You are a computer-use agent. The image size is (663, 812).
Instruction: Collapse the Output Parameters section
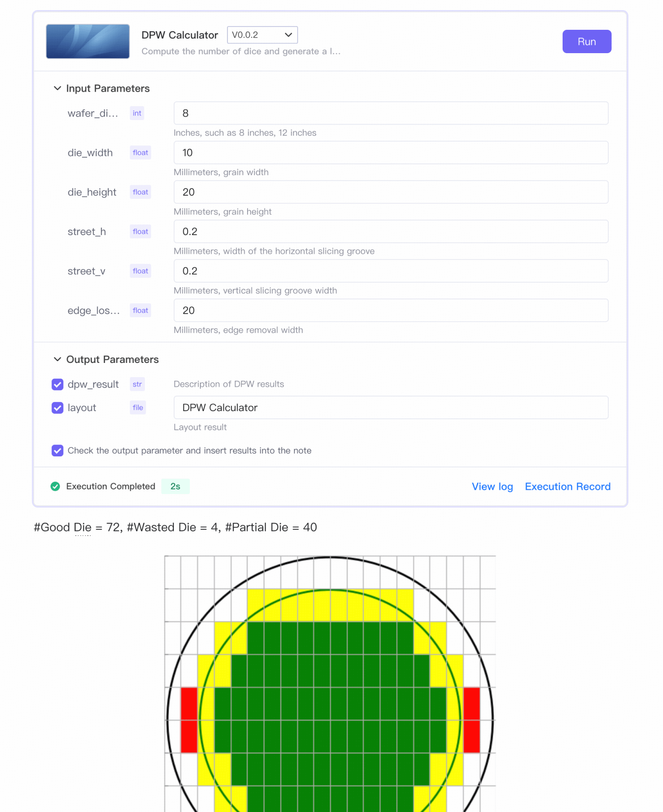[57, 359]
